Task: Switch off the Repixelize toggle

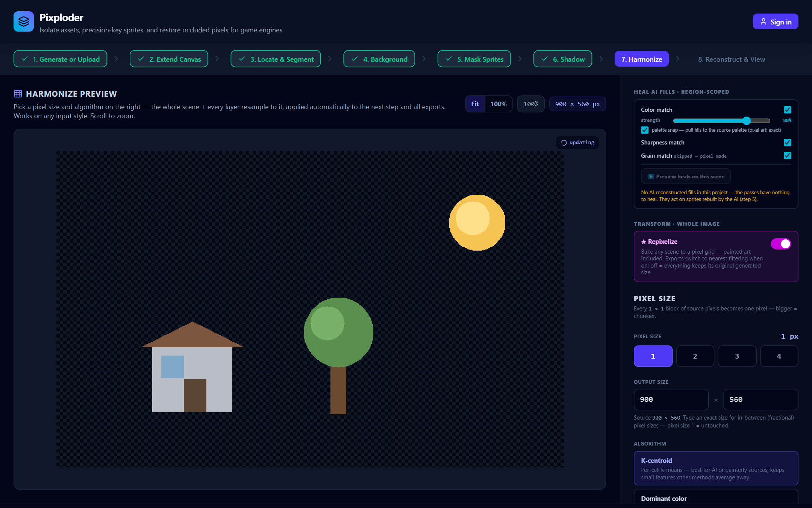Action: point(781,244)
